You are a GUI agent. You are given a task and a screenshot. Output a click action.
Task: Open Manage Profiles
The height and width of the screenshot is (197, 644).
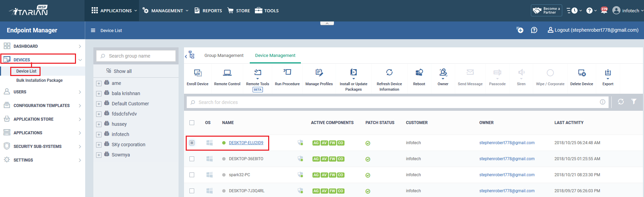[319, 77]
